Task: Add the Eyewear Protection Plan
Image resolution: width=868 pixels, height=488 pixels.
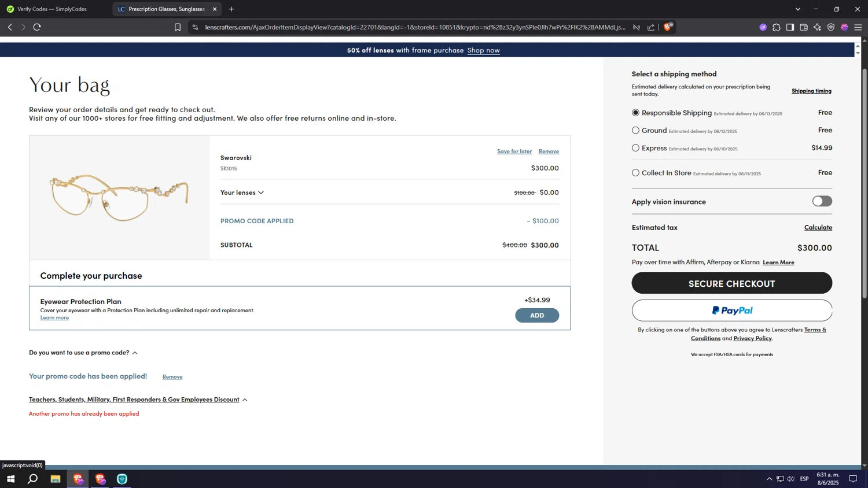Action: tap(537, 316)
